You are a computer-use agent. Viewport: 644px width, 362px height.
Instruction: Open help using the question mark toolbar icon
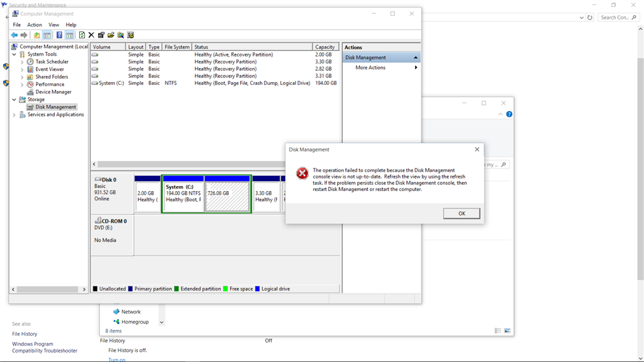[59, 35]
